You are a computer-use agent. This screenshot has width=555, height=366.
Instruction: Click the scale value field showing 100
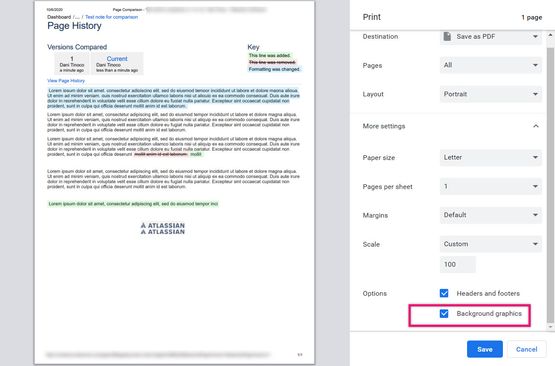pos(458,264)
